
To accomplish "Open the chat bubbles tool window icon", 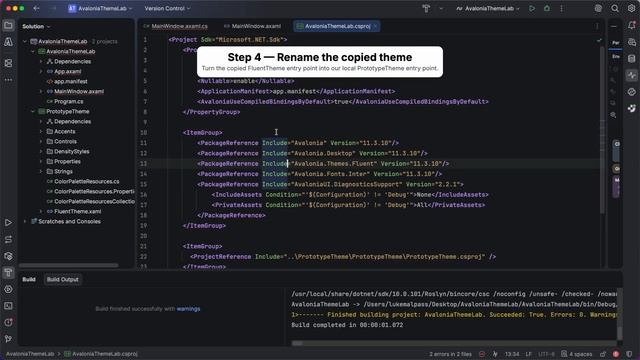I will click(632, 42).
